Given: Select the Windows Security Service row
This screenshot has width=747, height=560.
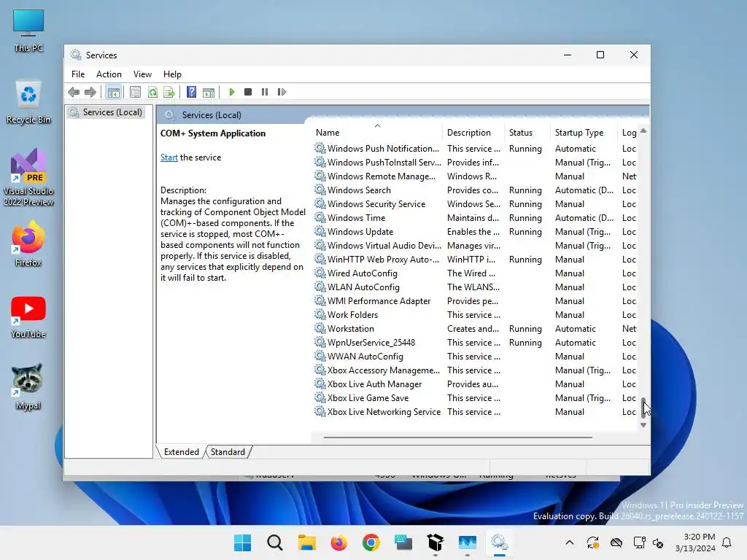Looking at the screenshot, I should pyautogui.click(x=476, y=204).
